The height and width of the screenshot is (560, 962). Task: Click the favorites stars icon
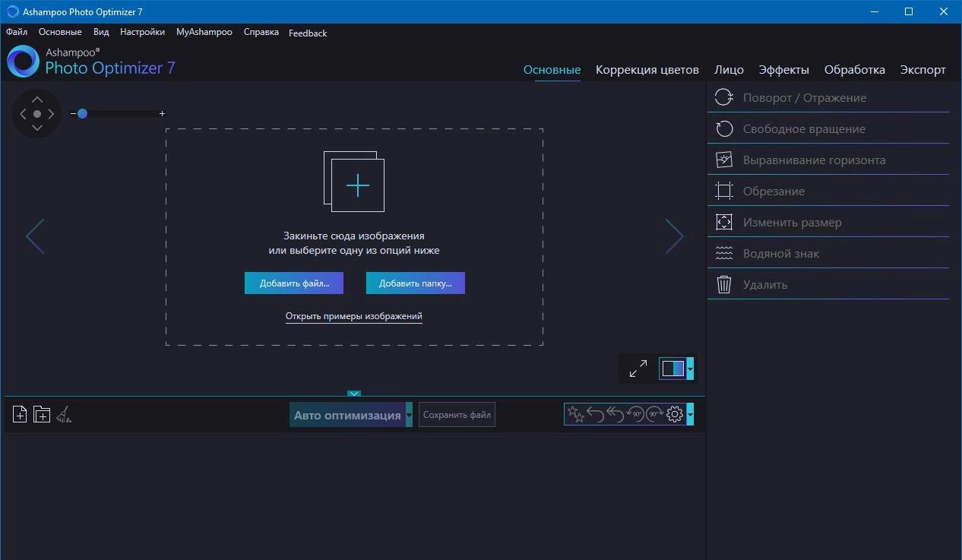pos(576,414)
